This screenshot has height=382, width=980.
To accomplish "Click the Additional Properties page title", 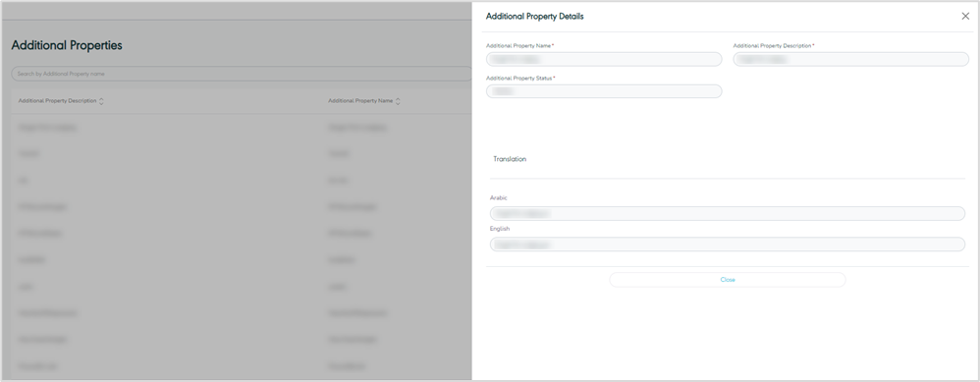I will point(67,45).
